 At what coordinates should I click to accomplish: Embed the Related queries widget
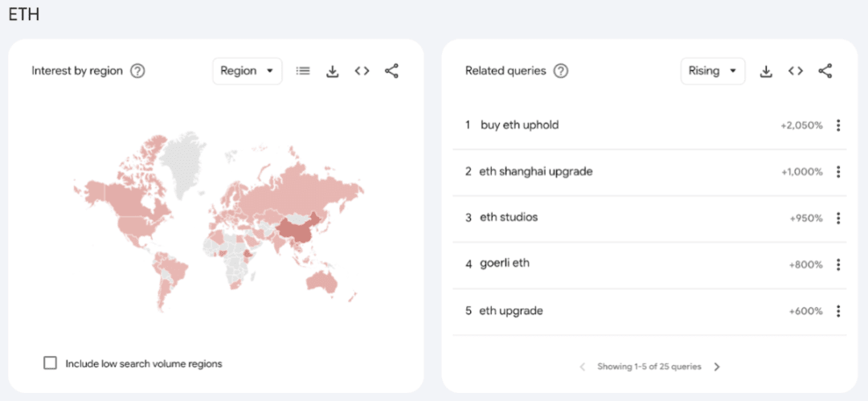(x=796, y=71)
